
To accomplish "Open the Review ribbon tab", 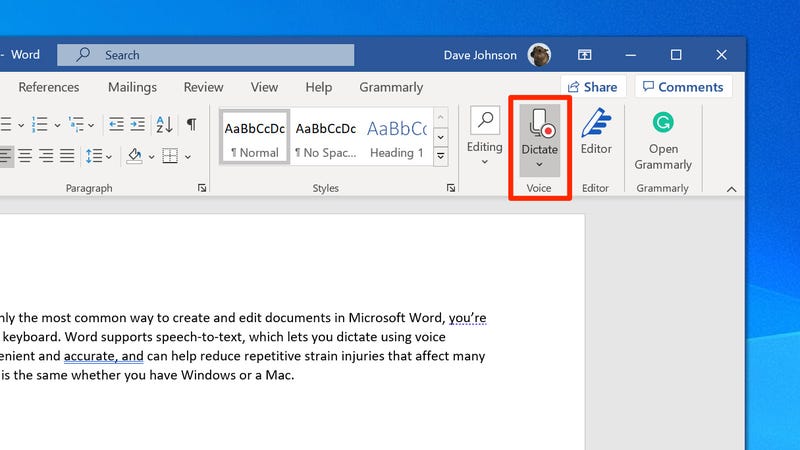I will click(203, 87).
